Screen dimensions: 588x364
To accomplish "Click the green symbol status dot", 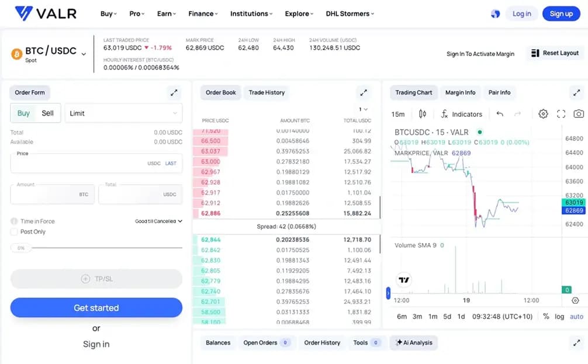I will pyautogui.click(x=480, y=132).
